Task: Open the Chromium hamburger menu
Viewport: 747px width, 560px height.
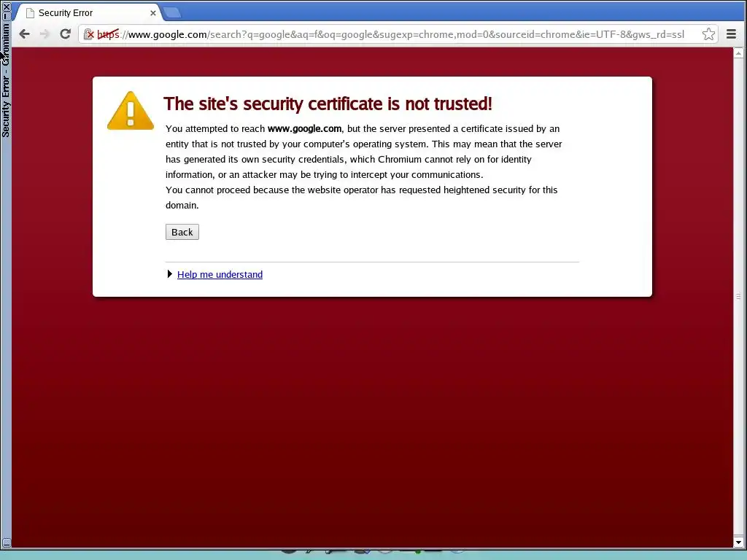Action: tap(731, 34)
